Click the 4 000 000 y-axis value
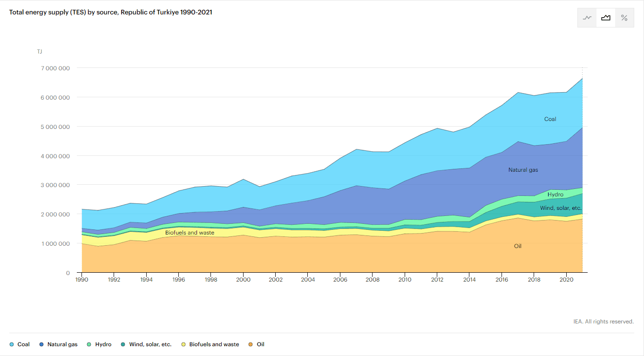The height and width of the screenshot is (356, 644). 54,156
